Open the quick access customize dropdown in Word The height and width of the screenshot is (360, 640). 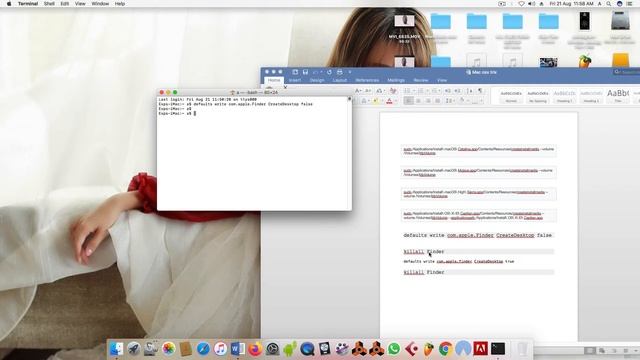(x=350, y=72)
